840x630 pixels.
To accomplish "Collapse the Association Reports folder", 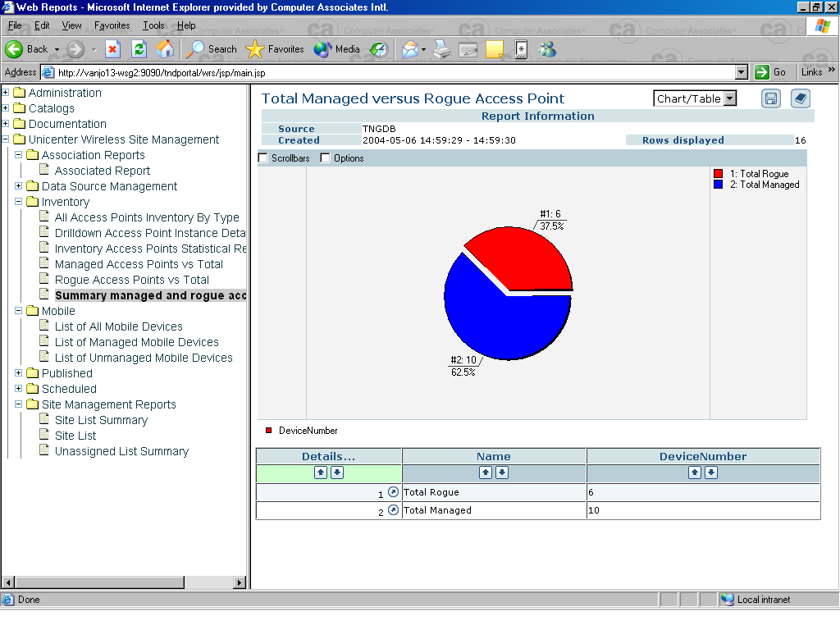I will coord(18,155).
